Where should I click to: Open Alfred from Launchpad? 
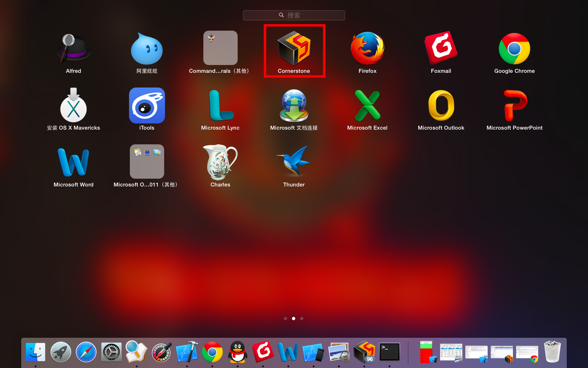tap(73, 49)
